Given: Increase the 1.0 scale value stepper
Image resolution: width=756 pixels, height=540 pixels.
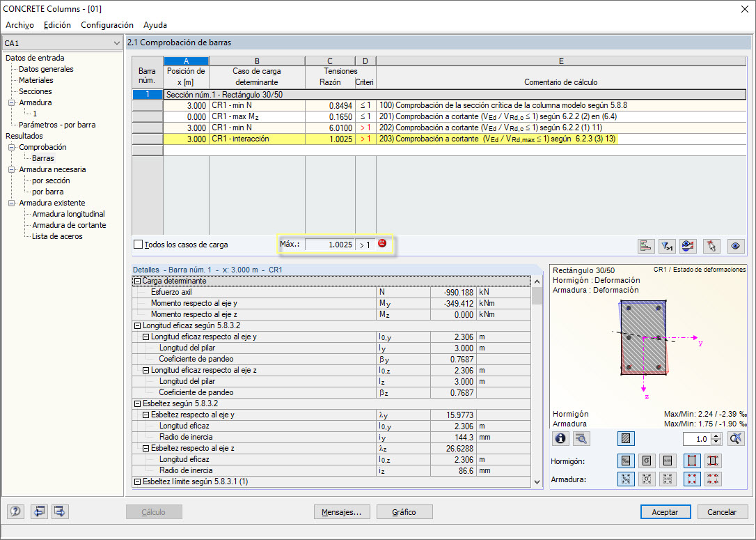Looking at the screenshot, I should tap(715, 435).
